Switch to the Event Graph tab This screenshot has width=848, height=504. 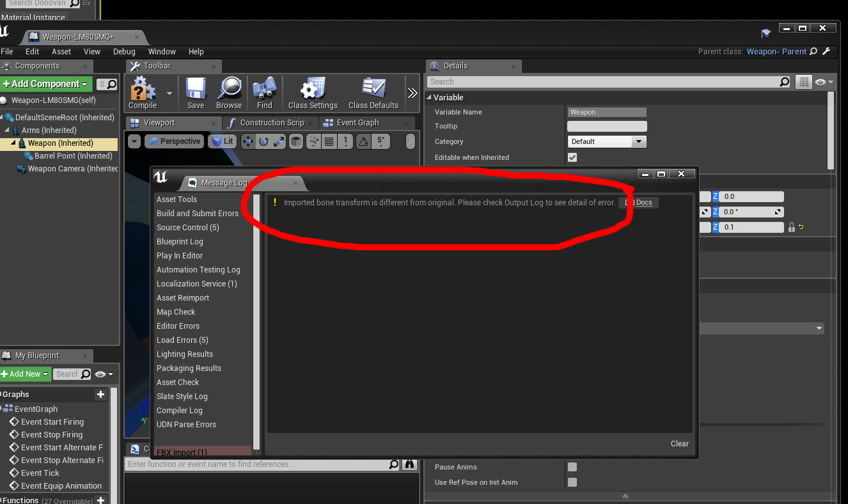[357, 123]
